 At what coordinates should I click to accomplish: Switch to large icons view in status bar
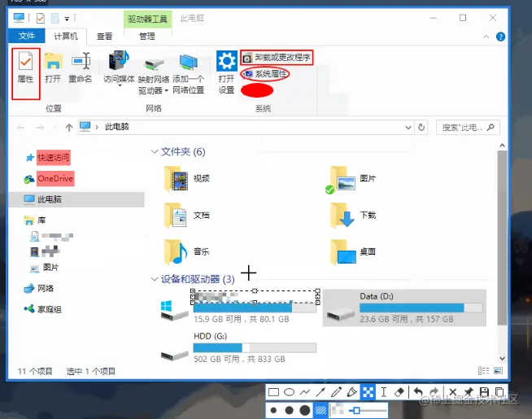click(498, 370)
